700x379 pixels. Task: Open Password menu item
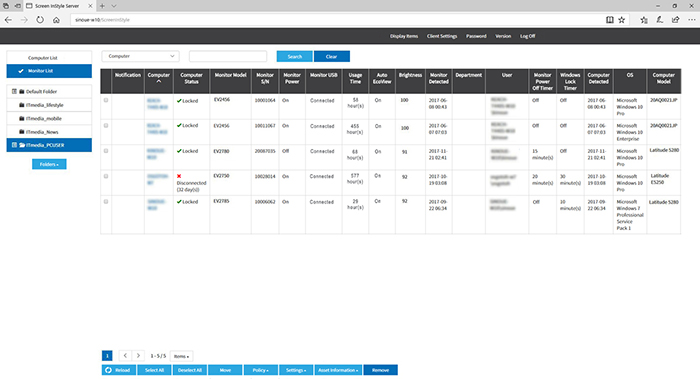coord(476,36)
